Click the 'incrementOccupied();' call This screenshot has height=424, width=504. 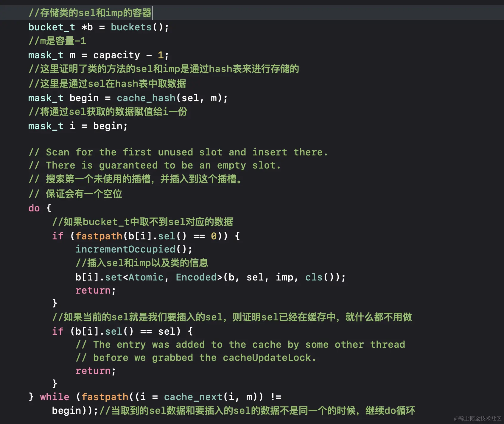click(x=134, y=249)
